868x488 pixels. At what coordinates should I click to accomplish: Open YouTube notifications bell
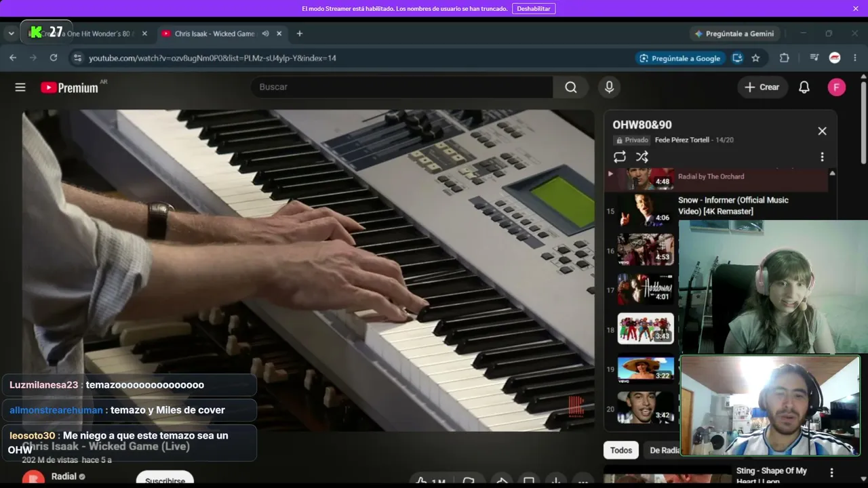[x=804, y=87]
